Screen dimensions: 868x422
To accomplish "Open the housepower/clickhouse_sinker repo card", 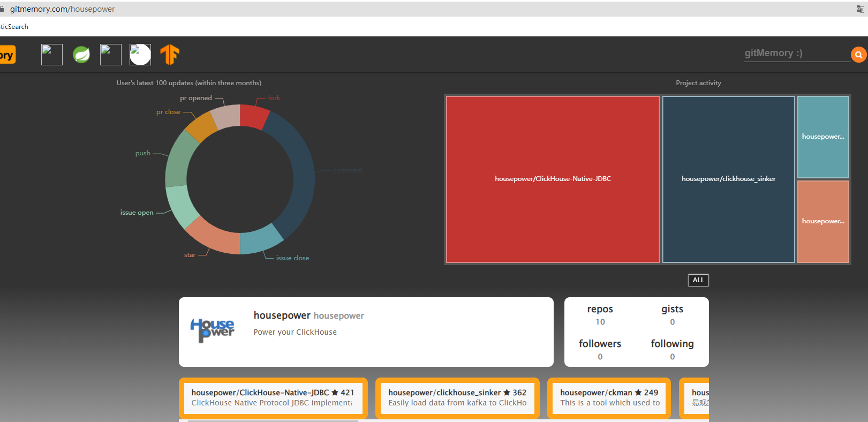I will tap(457, 398).
